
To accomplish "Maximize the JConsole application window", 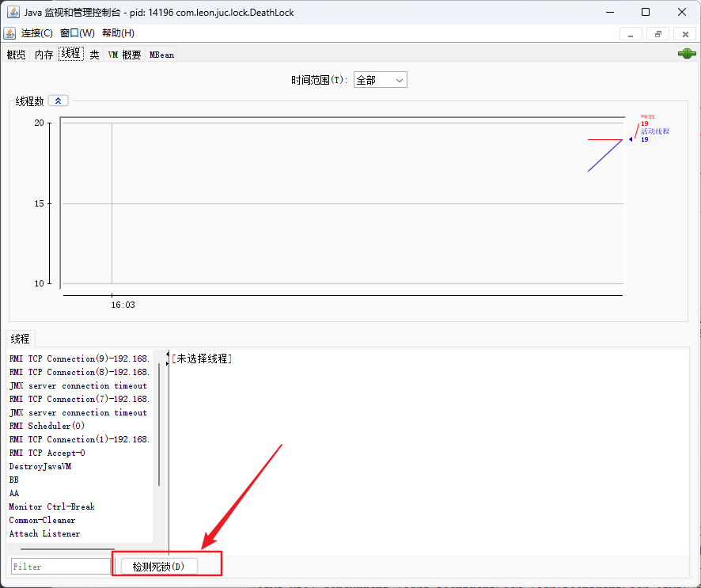I will (646, 12).
